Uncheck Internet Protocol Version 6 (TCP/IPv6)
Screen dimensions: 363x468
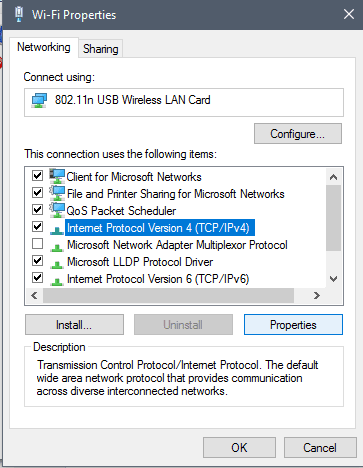click(37, 278)
